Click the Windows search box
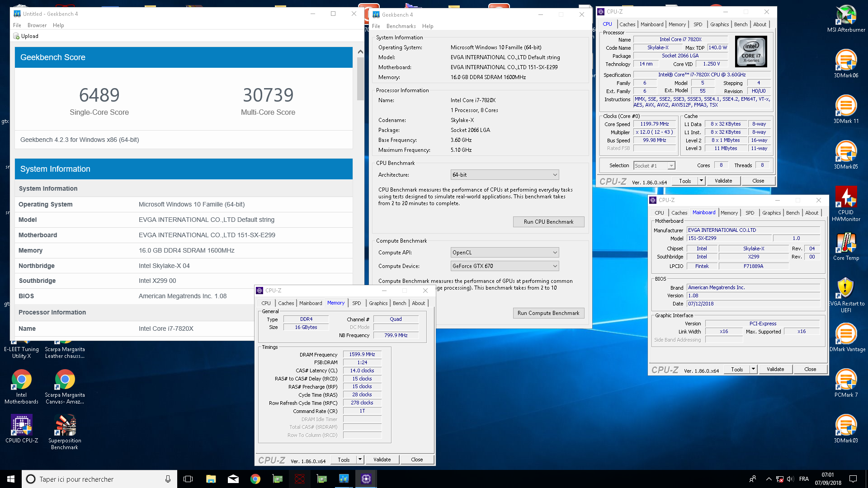868x488 pixels. point(99,479)
